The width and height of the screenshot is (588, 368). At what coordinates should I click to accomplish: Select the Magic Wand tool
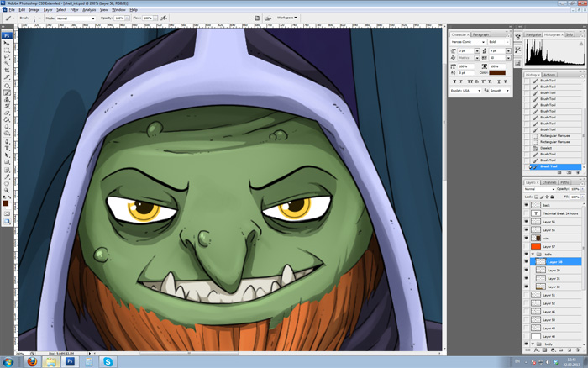point(7,63)
